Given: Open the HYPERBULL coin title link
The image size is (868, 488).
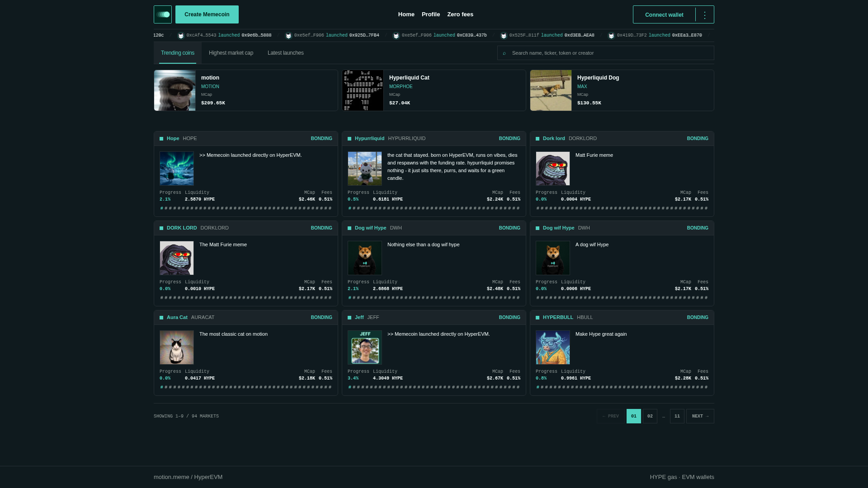Looking at the screenshot, I should [x=558, y=318].
